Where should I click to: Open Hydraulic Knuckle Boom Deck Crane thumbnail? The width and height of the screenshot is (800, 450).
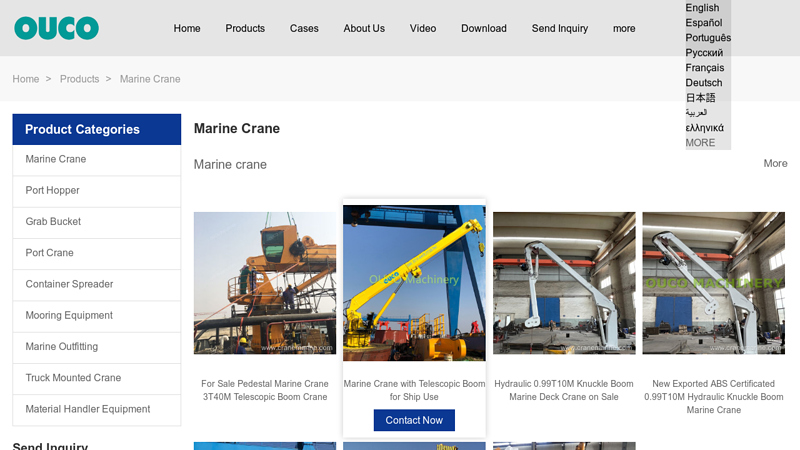click(564, 283)
